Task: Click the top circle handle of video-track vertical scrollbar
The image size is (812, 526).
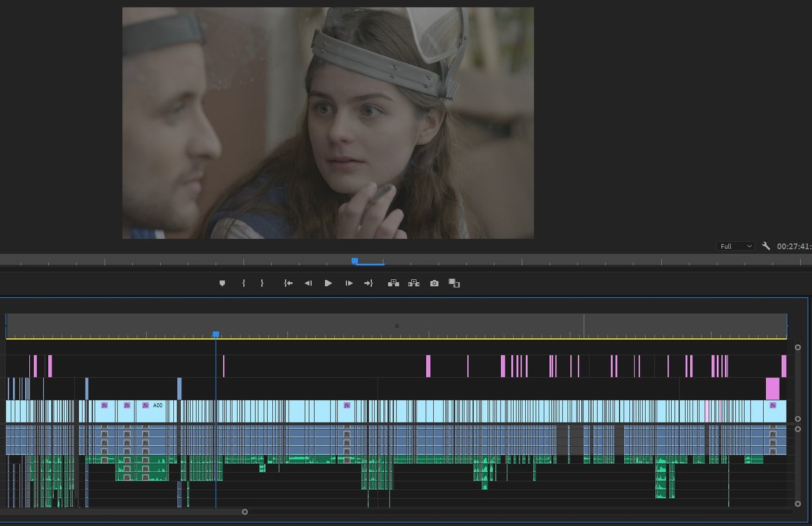Action: (x=797, y=347)
